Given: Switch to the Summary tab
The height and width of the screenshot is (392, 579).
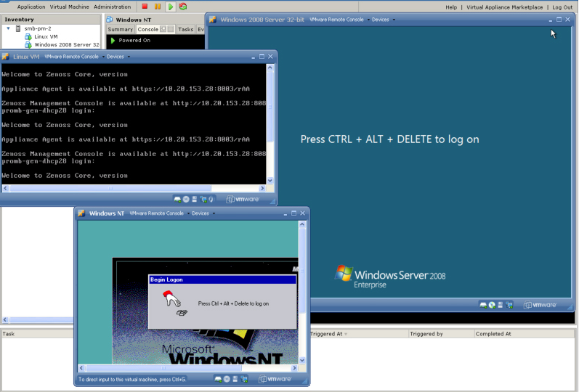Looking at the screenshot, I should 120,29.
